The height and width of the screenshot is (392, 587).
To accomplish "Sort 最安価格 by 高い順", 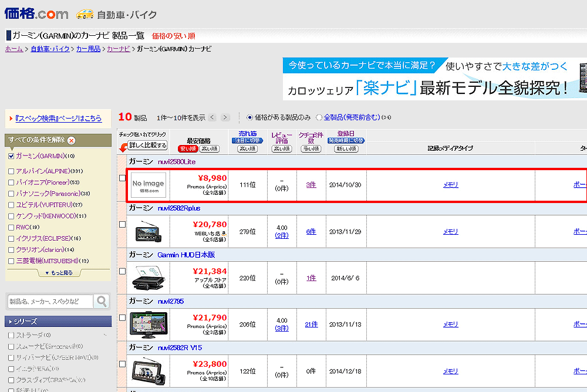I will (x=210, y=148).
